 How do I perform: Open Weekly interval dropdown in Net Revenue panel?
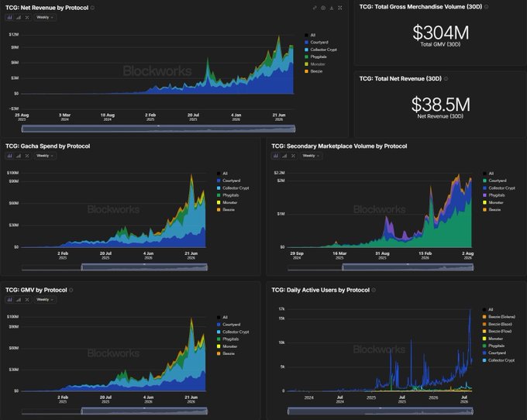[x=45, y=18]
